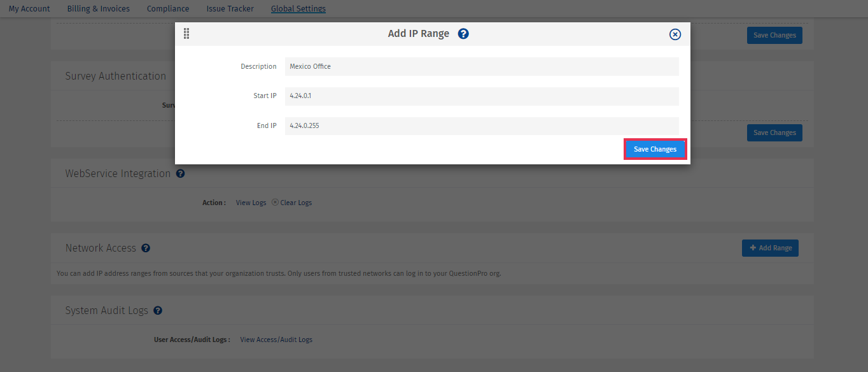Click Save Changes in Survey Authentication section
868x372 pixels.
(774, 132)
